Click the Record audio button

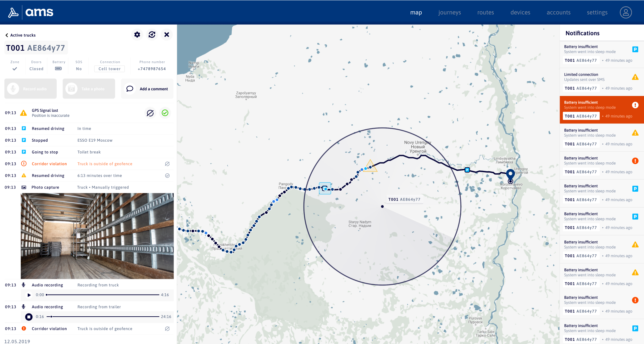click(31, 89)
